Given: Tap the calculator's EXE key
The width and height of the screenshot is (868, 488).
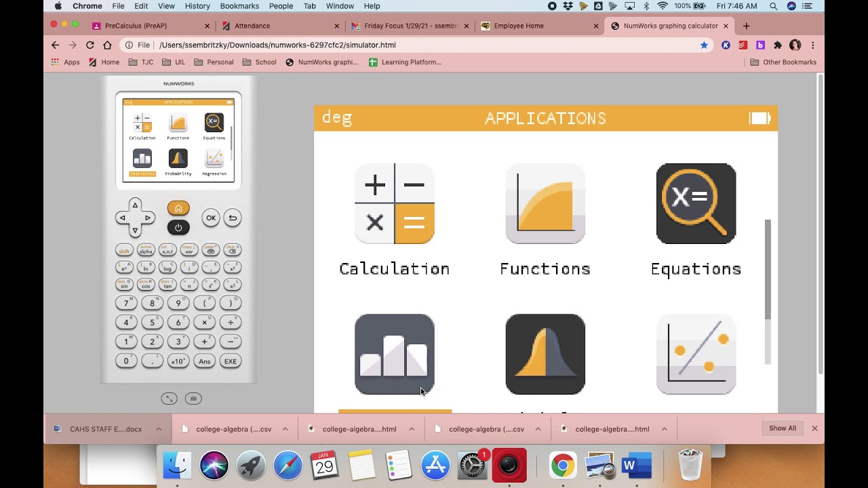Looking at the screenshot, I should tap(231, 362).
